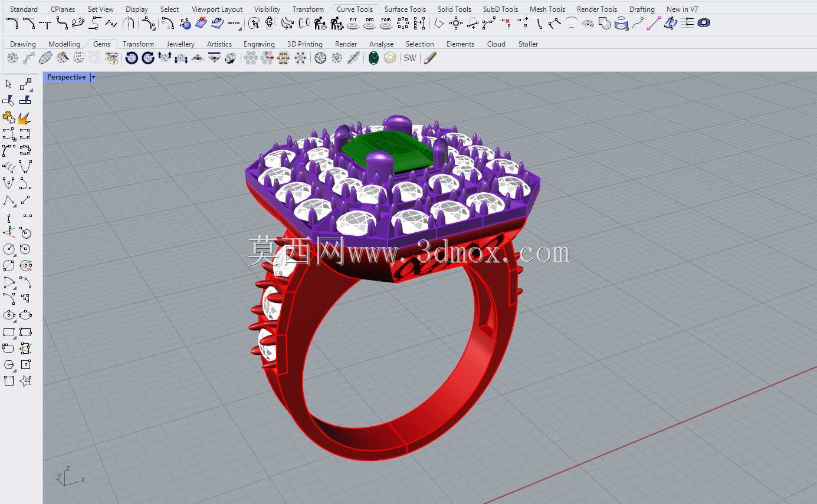The width and height of the screenshot is (817, 504).
Task: Click the pencil icon in Gems toolbar
Action: pos(430,58)
